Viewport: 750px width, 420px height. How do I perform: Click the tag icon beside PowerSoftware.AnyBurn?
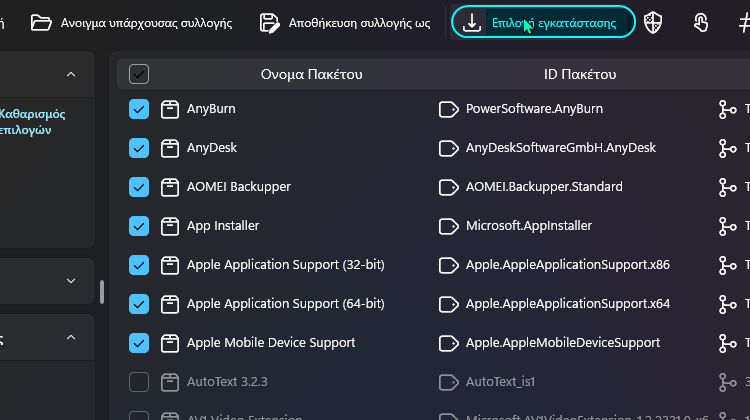tap(449, 109)
